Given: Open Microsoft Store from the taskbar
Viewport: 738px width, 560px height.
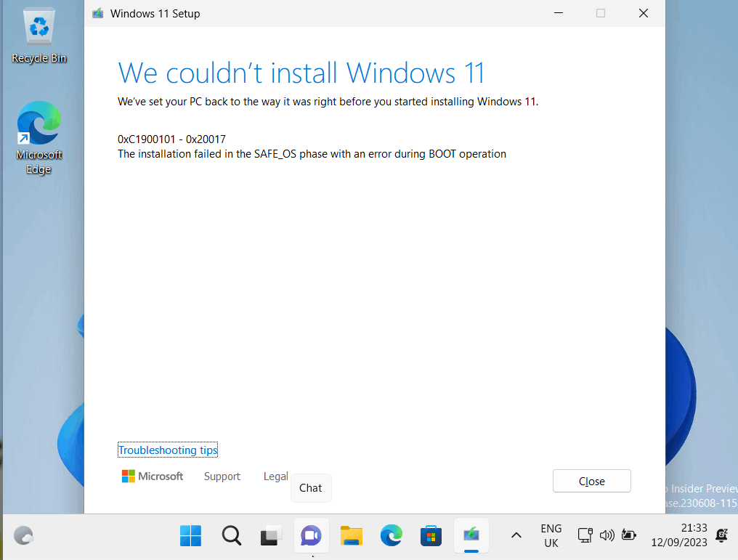Looking at the screenshot, I should [431, 535].
